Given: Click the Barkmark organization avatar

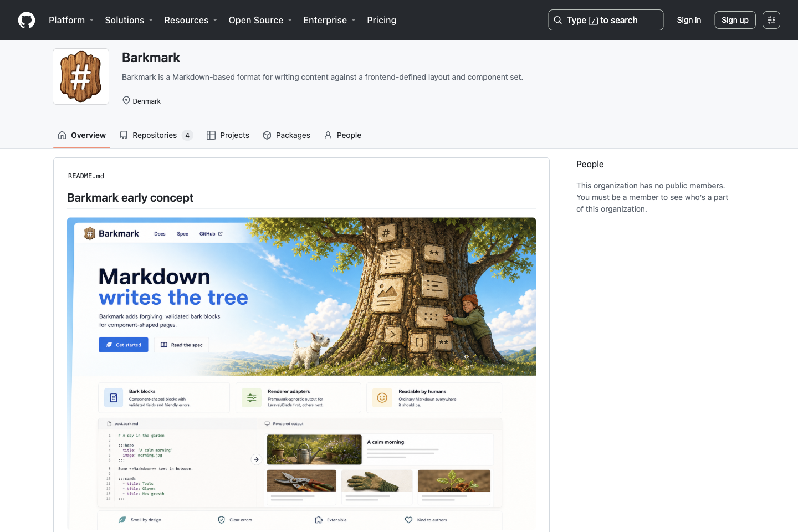Looking at the screenshot, I should [81, 76].
